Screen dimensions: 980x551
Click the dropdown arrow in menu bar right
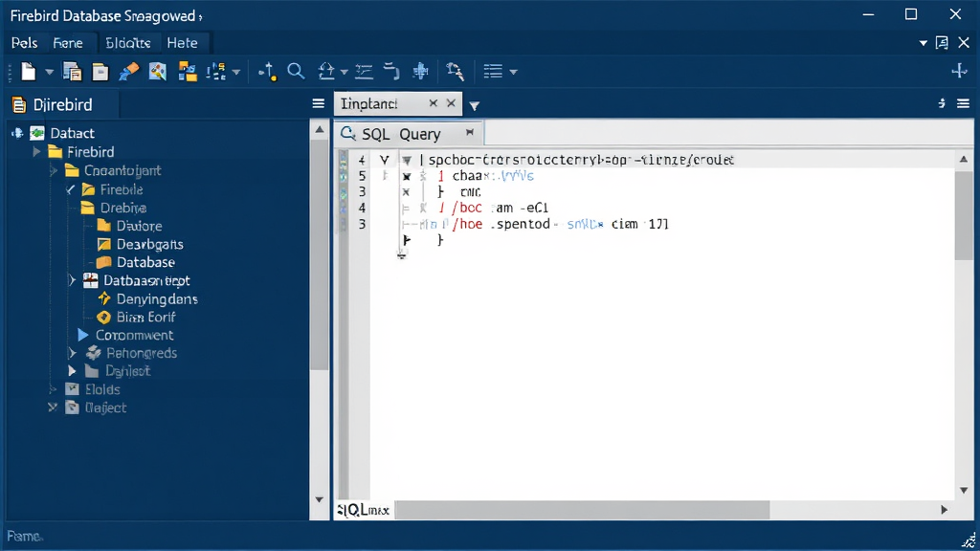click(924, 43)
